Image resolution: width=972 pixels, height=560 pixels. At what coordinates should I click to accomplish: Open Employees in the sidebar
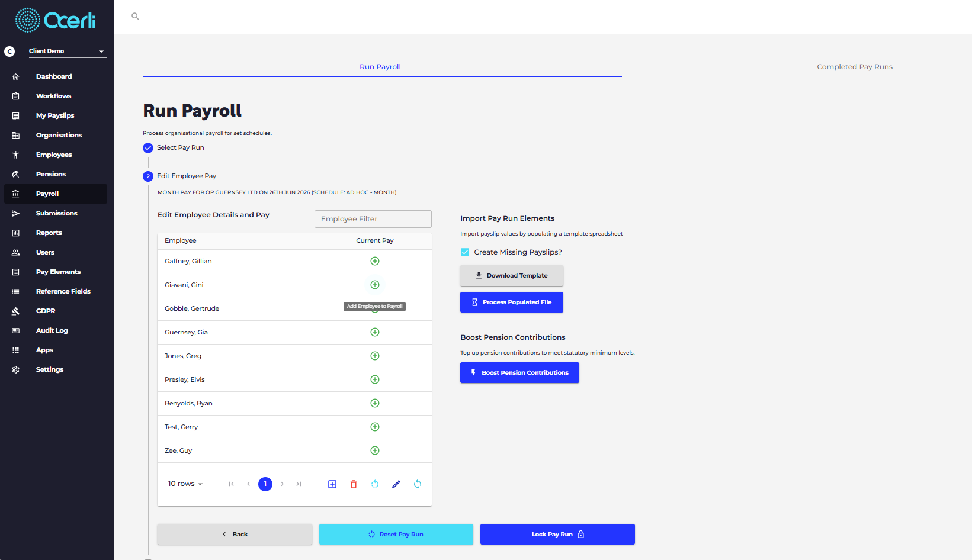pyautogui.click(x=56, y=155)
